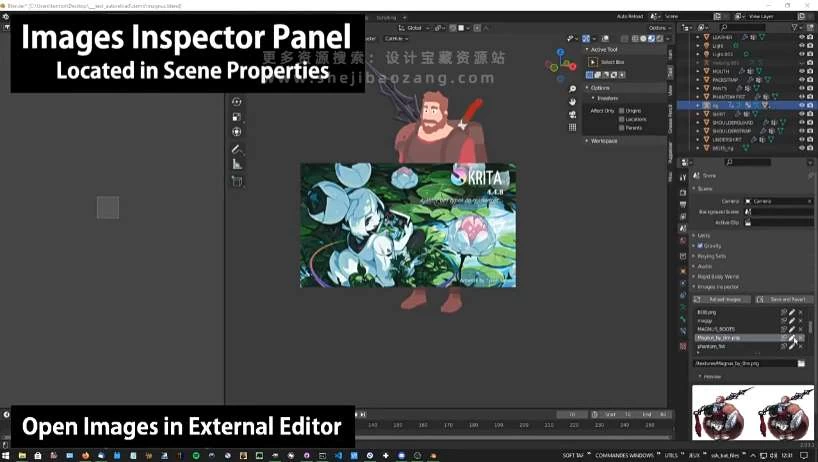The image size is (818, 462).
Task: Select the Annotate tool in the viewport toolbar
Action: tap(237, 149)
